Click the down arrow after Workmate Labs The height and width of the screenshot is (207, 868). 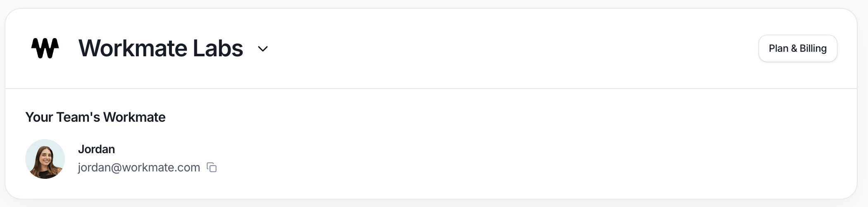click(x=263, y=49)
